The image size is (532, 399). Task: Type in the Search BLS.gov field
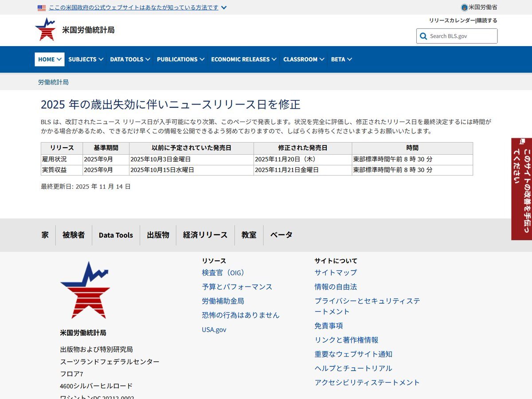click(x=461, y=36)
